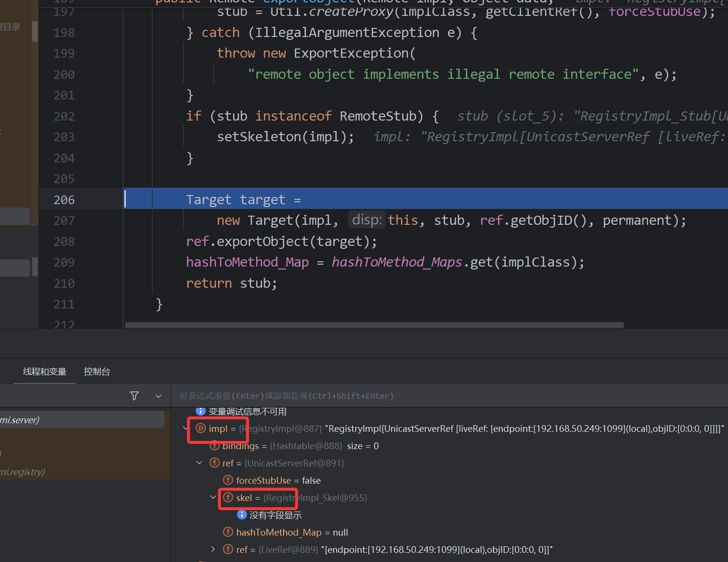The width and height of the screenshot is (728, 562).
Task: Click the field icon beside bindings
Action: 215,446
